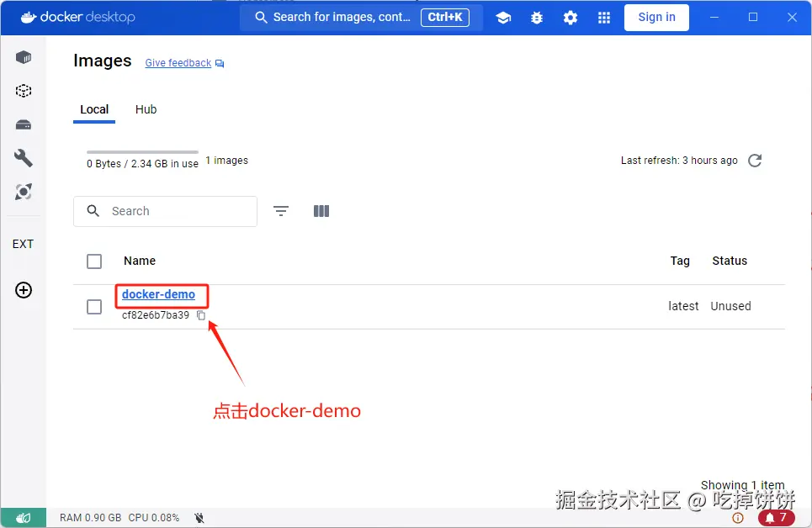The image size is (812, 528).
Task: Select the docker-demo row checkbox
Action: [94, 307]
